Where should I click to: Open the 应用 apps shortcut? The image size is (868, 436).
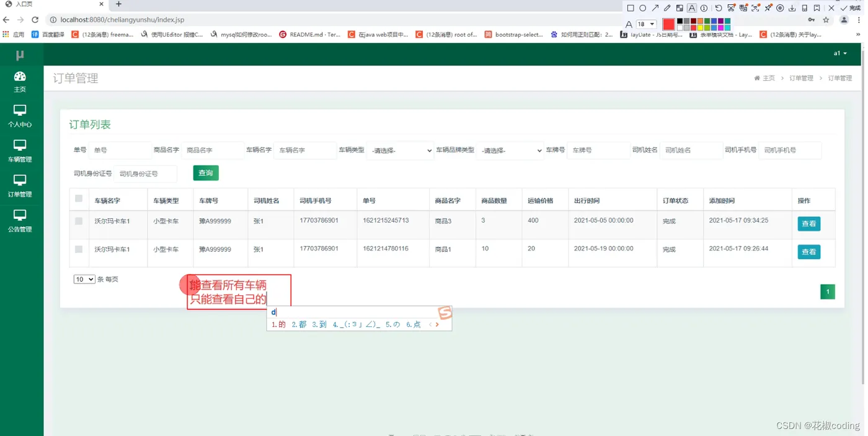click(14, 35)
